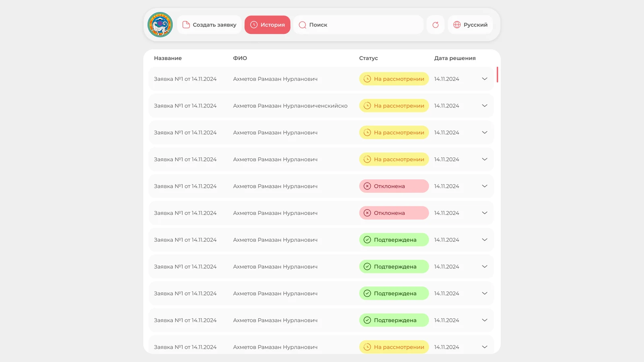The height and width of the screenshot is (362, 644).
Task: Open the История tab
Action: [x=267, y=25]
